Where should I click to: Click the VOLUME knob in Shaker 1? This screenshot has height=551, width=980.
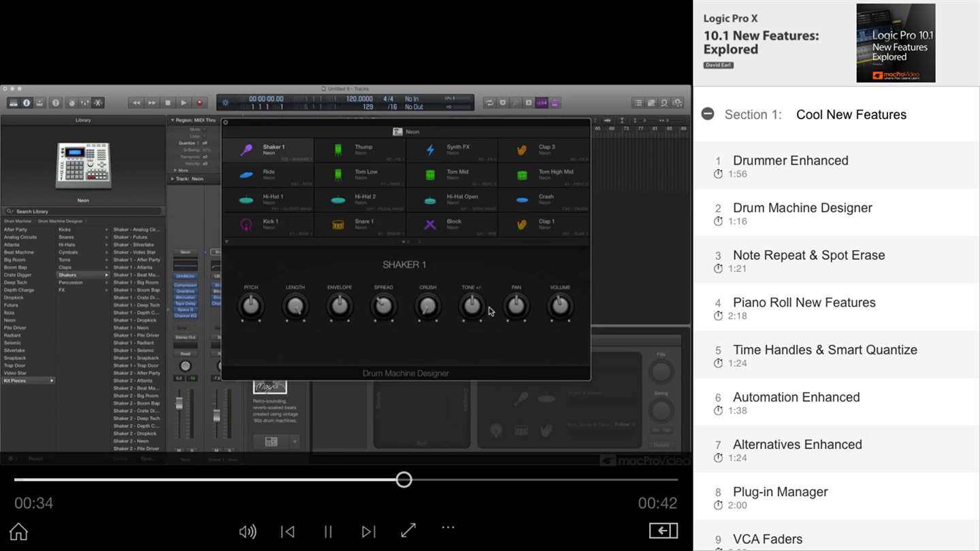pos(560,307)
